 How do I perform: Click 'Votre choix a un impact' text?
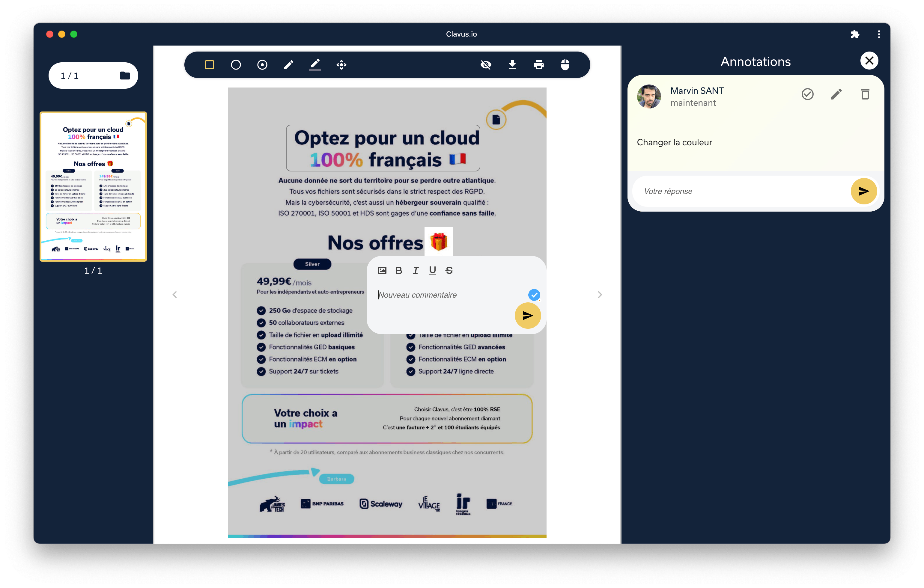tap(306, 418)
